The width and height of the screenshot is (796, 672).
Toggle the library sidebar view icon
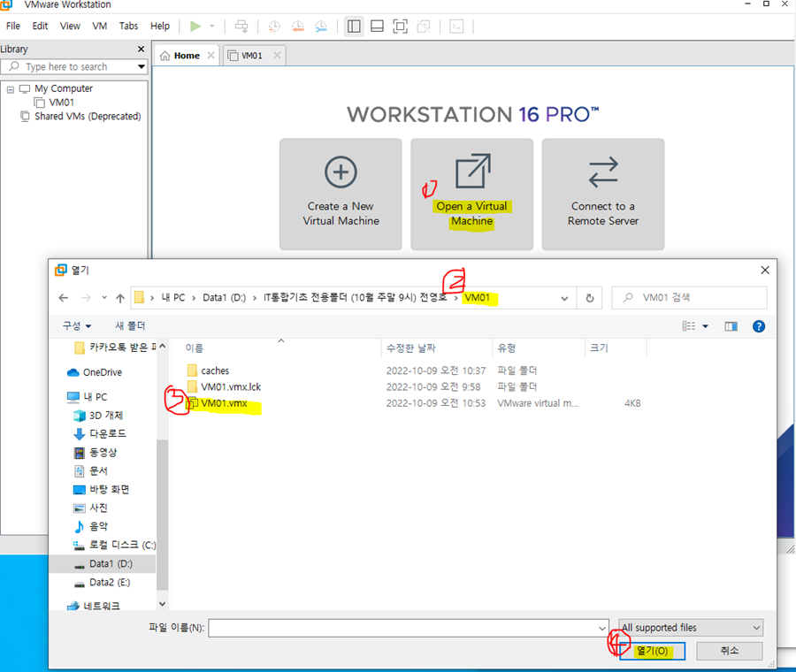pos(354,27)
